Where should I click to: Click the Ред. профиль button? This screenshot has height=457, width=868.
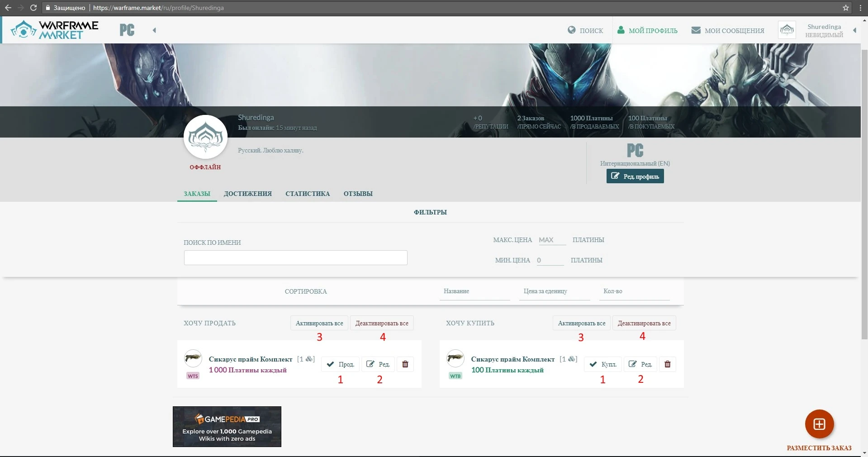(x=635, y=176)
